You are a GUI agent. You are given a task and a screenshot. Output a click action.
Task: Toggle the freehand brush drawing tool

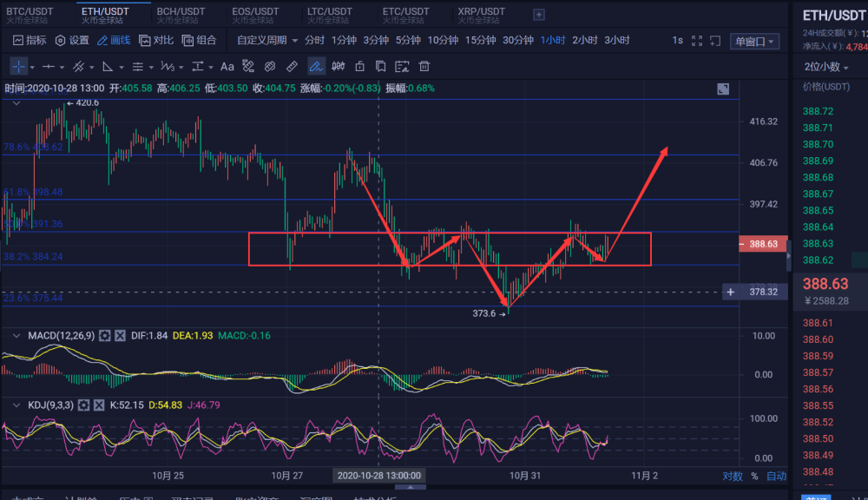pos(316,67)
